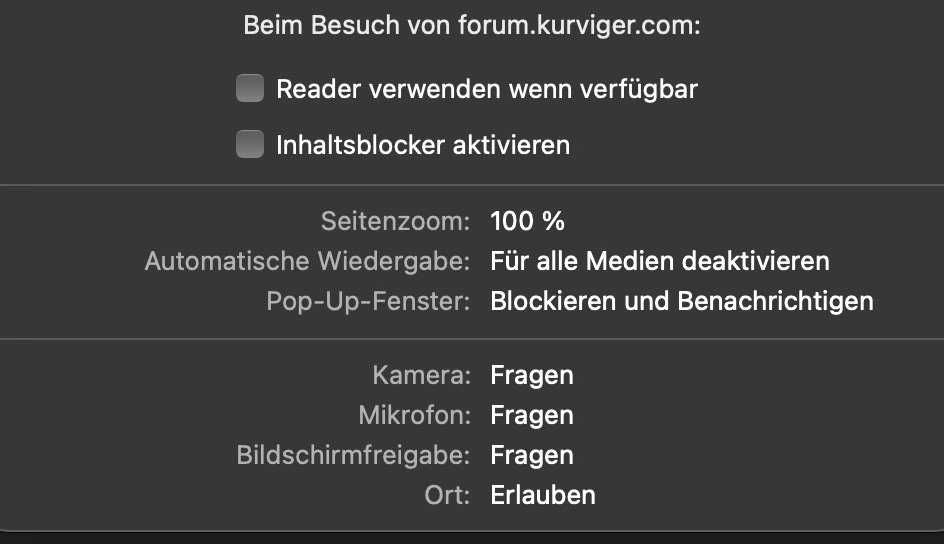Click the Seitenzoom label
This screenshot has height=544, width=944.
click(395, 222)
